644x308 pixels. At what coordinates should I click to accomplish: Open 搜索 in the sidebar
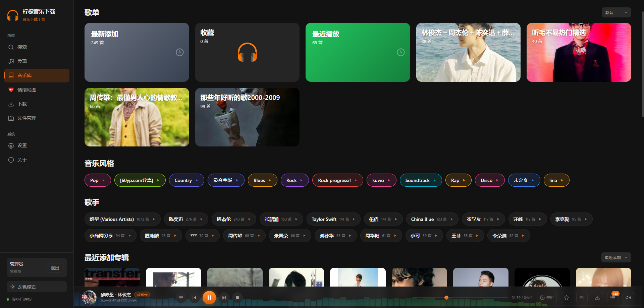coord(37,47)
